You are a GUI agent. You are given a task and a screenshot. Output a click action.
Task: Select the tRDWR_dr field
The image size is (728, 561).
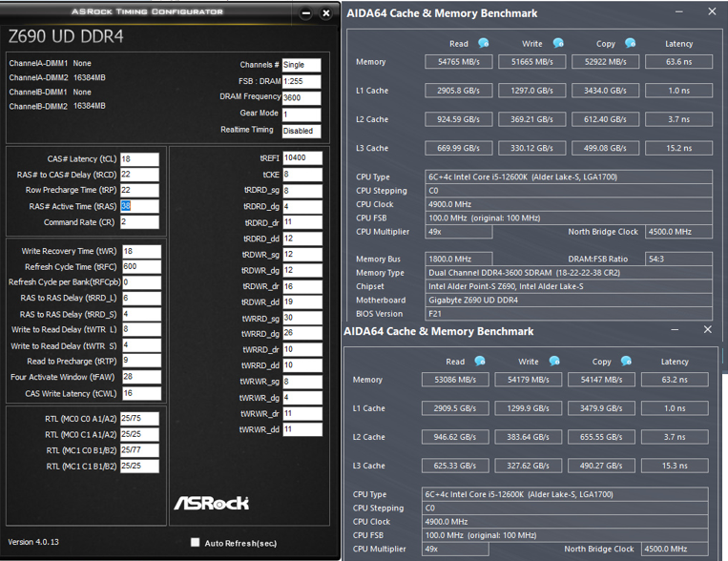pyautogui.click(x=302, y=286)
